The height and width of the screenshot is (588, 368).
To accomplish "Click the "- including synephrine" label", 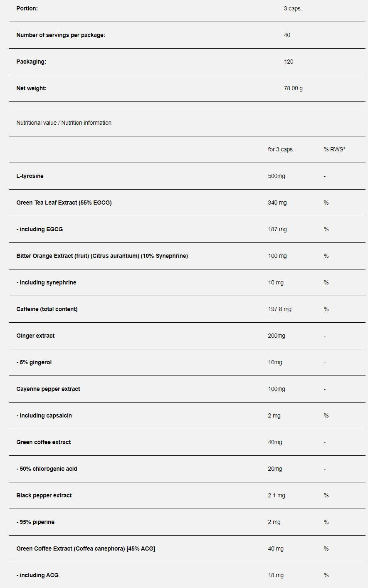I will tap(46, 282).
